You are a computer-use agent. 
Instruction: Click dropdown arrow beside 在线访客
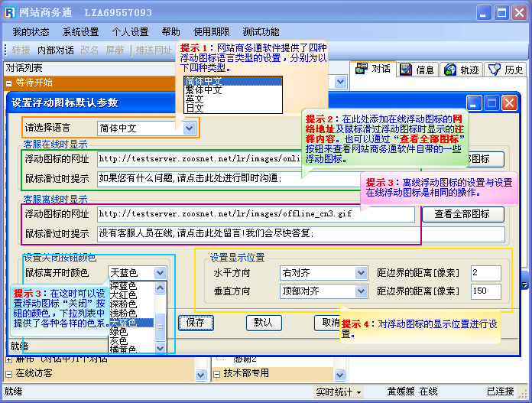click(x=200, y=375)
